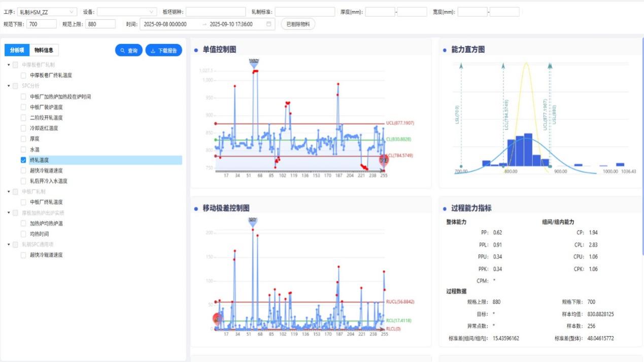
Task: Click the blue pin marker atop 单值控制图
Action: pyautogui.click(x=254, y=62)
